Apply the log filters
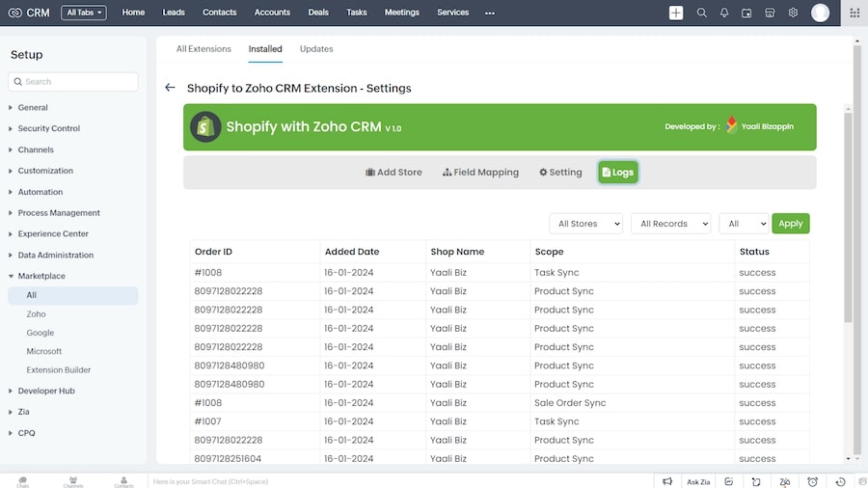The height and width of the screenshot is (488, 868). pyautogui.click(x=791, y=224)
